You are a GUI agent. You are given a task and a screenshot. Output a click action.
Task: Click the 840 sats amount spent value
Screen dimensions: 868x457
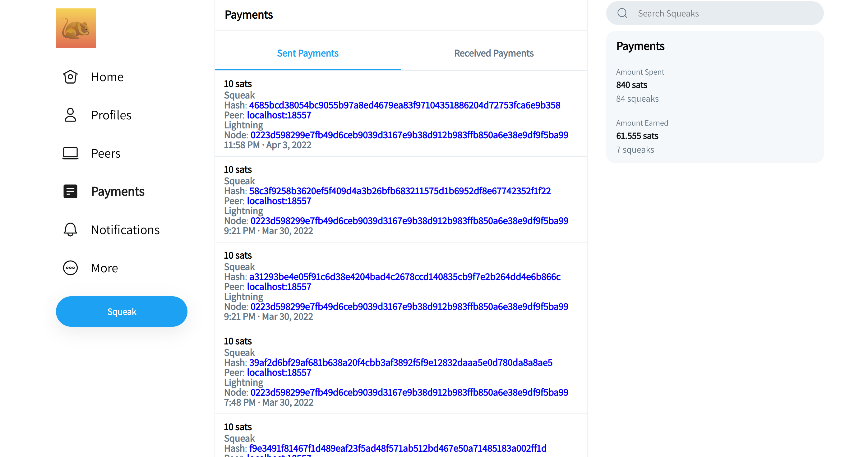pyautogui.click(x=631, y=85)
